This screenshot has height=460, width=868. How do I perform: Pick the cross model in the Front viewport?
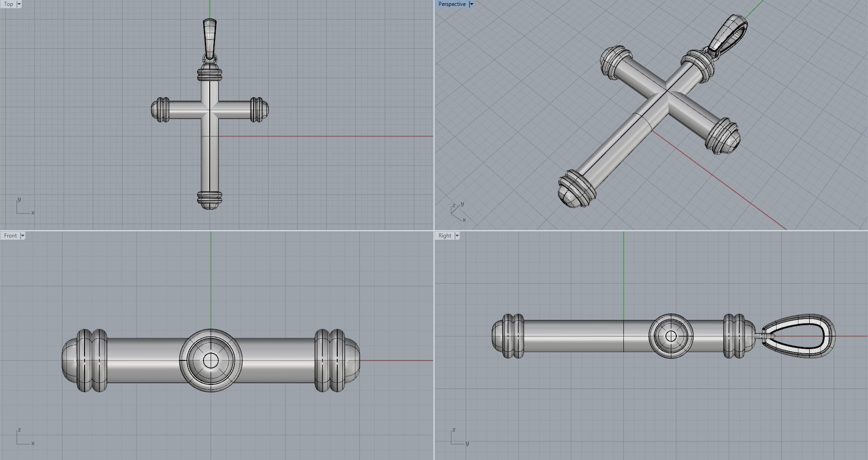coord(211,360)
